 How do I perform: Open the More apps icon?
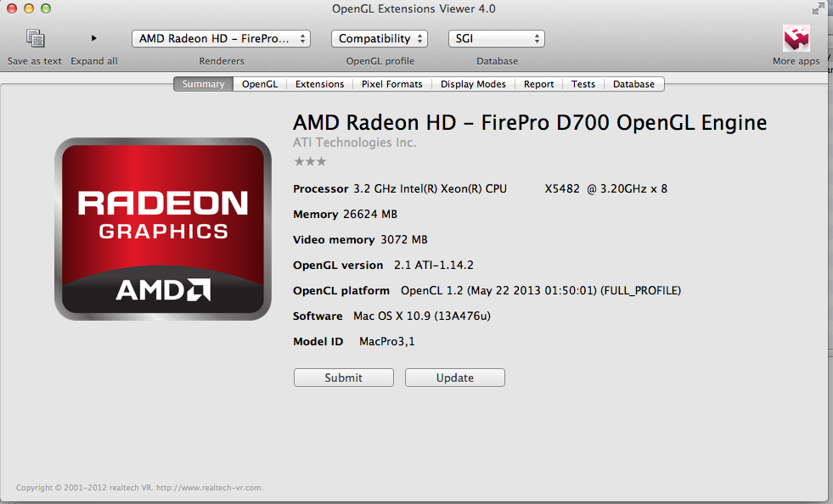[x=796, y=38]
